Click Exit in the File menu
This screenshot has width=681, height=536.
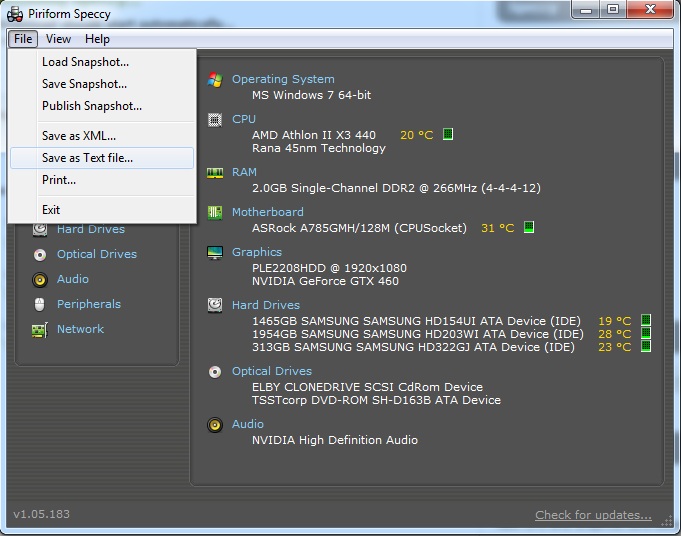click(102, 210)
